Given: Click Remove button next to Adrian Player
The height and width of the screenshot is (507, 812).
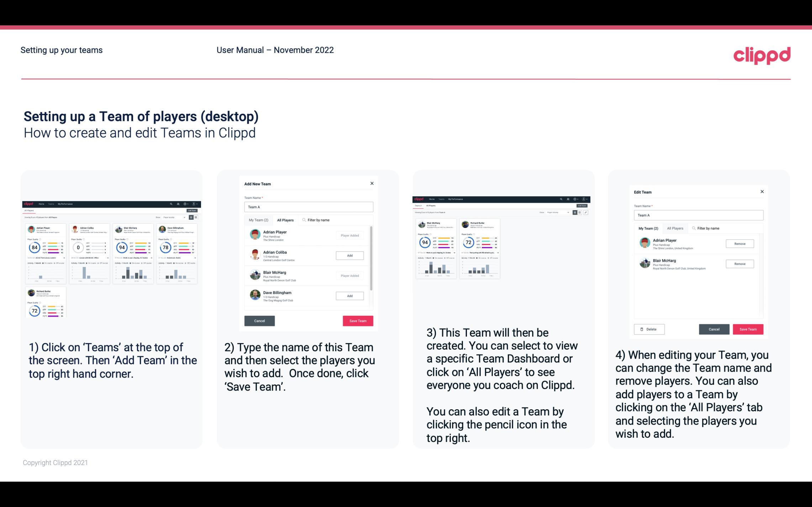Looking at the screenshot, I should pos(739,244).
